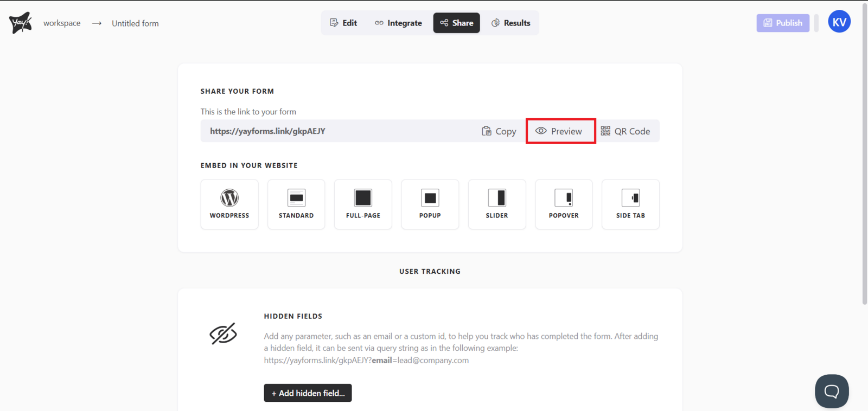The height and width of the screenshot is (411, 868).
Task: Open the KV user avatar menu
Action: (x=839, y=22)
